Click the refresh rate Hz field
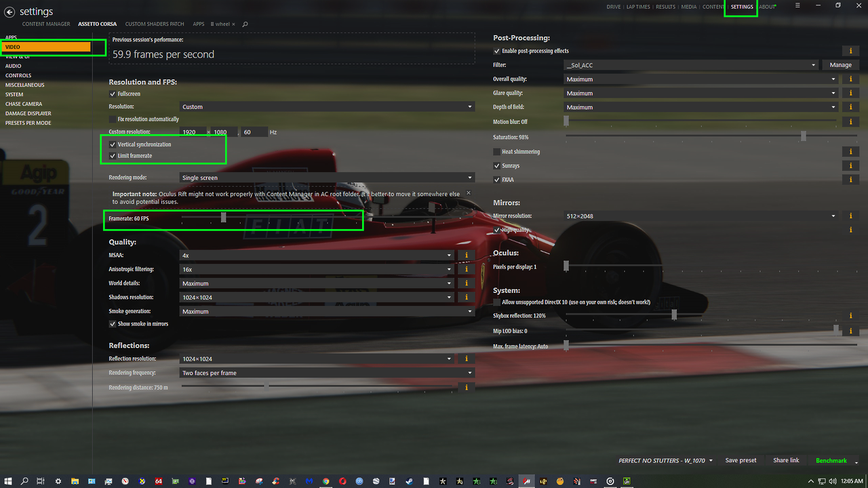The image size is (868, 488). pos(255,132)
